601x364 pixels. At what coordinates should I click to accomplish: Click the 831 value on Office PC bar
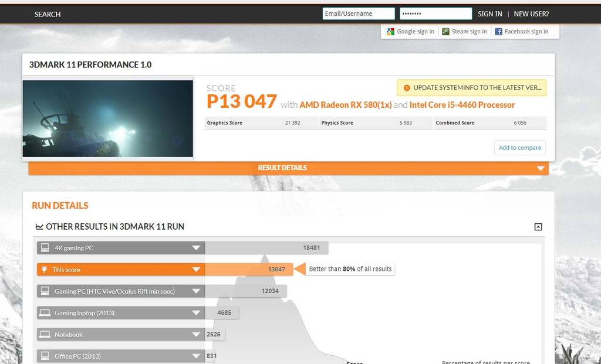pos(211,356)
